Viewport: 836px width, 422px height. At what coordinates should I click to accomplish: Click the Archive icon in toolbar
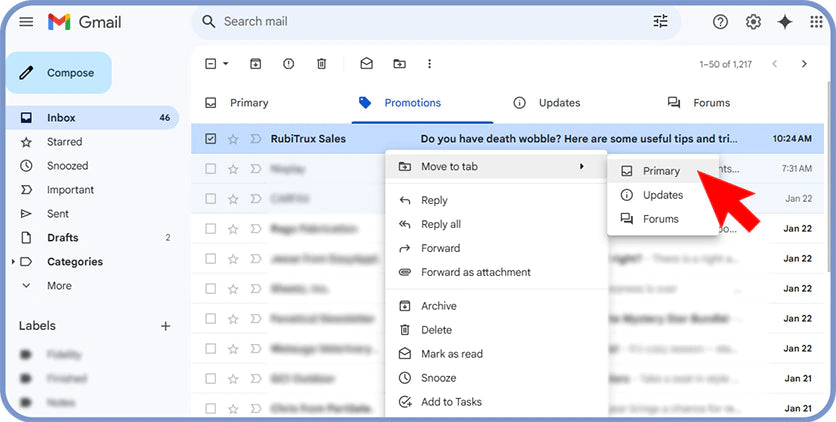(x=255, y=64)
